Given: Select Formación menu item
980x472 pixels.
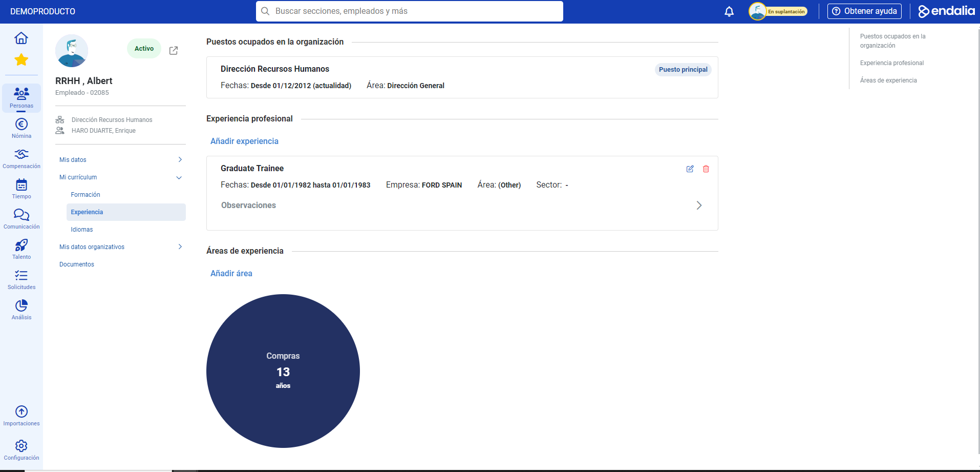Looking at the screenshot, I should [x=86, y=195].
